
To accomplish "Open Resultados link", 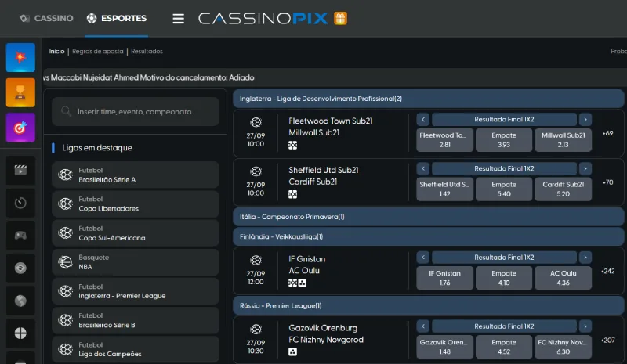I will pos(147,51).
